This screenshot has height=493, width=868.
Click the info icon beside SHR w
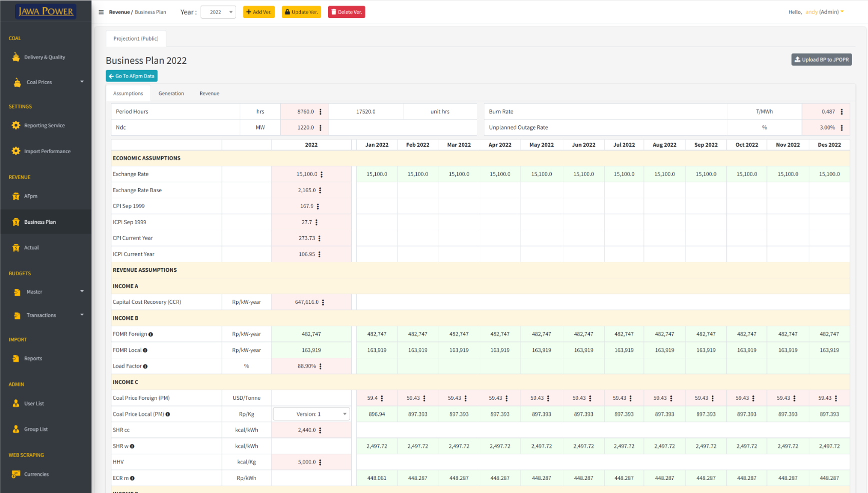(x=132, y=446)
